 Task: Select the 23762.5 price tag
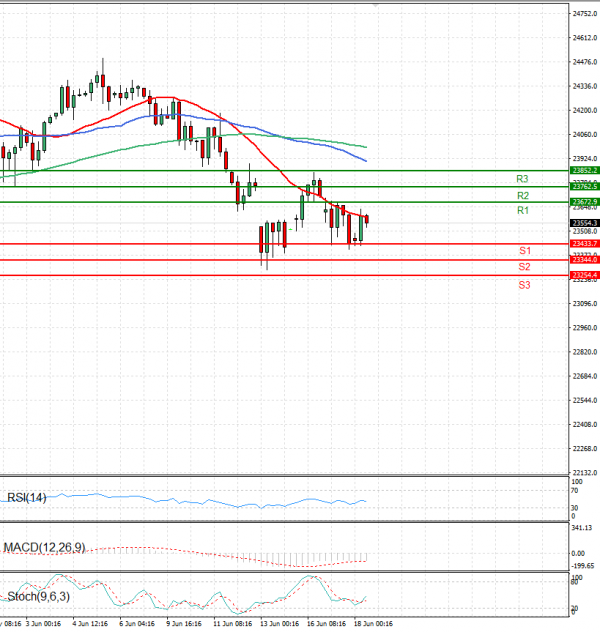coord(585,186)
